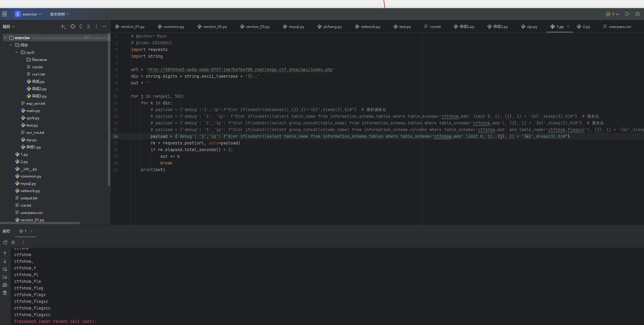Viewport: 644px width, 325px height.
Task: Clear all console output with trash icon
Action: [x=5, y=293]
